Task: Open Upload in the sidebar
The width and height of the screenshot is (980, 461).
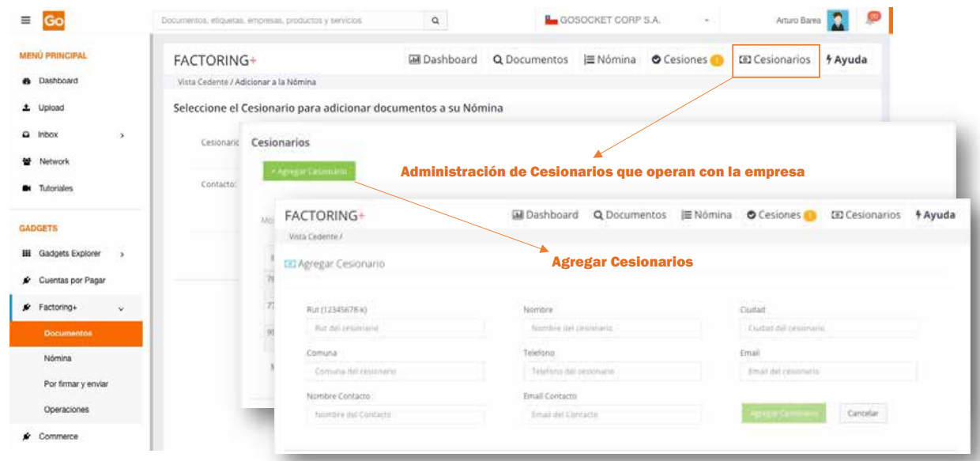Action: 51,108
